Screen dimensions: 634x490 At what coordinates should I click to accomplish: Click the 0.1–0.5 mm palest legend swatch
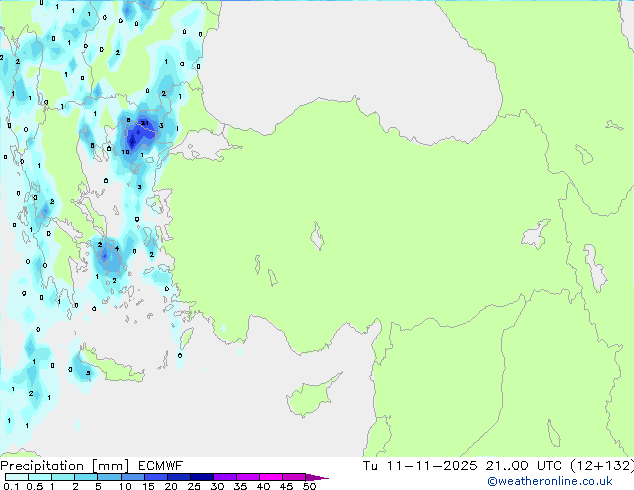tap(17, 477)
